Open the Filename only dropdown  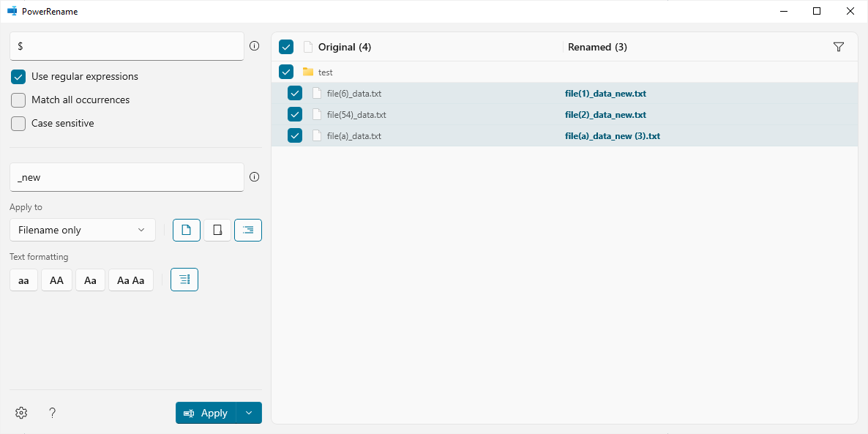coord(82,230)
